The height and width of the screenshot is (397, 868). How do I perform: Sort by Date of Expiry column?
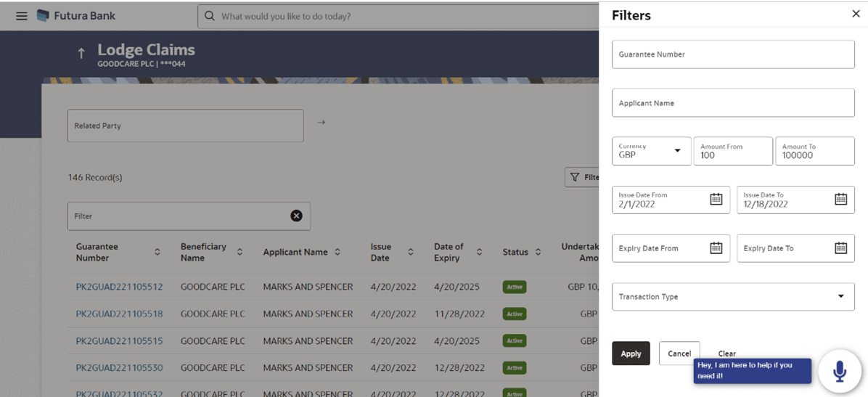coord(480,252)
